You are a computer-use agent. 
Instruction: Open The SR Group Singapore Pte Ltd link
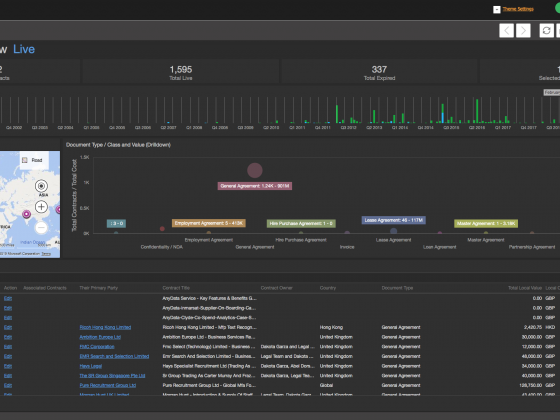pyautogui.click(x=112, y=375)
